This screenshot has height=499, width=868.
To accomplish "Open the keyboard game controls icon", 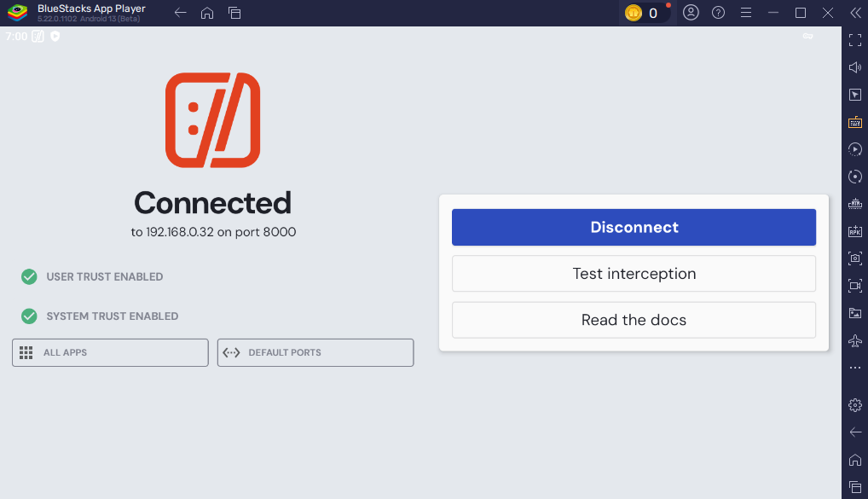I will click(855, 122).
